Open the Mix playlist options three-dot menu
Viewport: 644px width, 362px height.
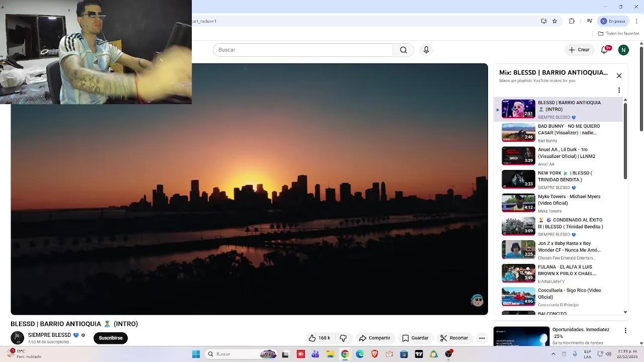point(618,89)
